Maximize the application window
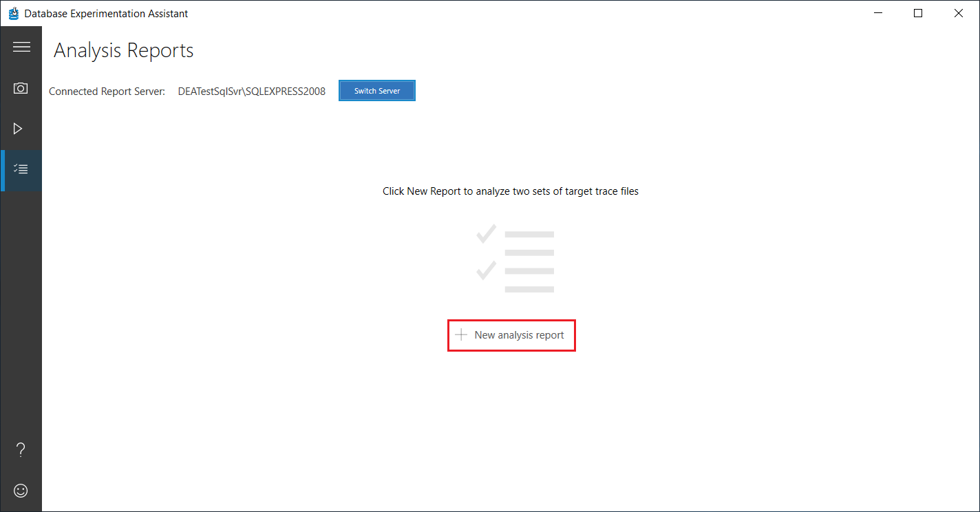The width and height of the screenshot is (980, 512). tap(918, 13)
